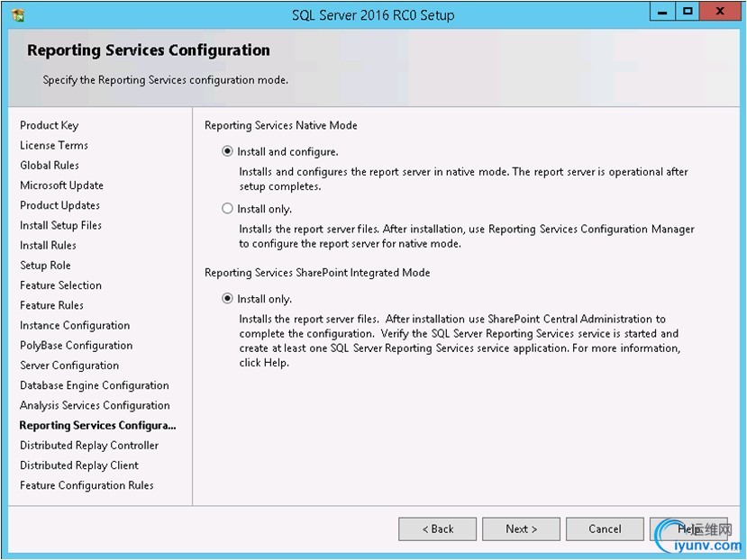Select the Install Setup Files step
Screen dimensions: 747x560
(x=60, y=225)
